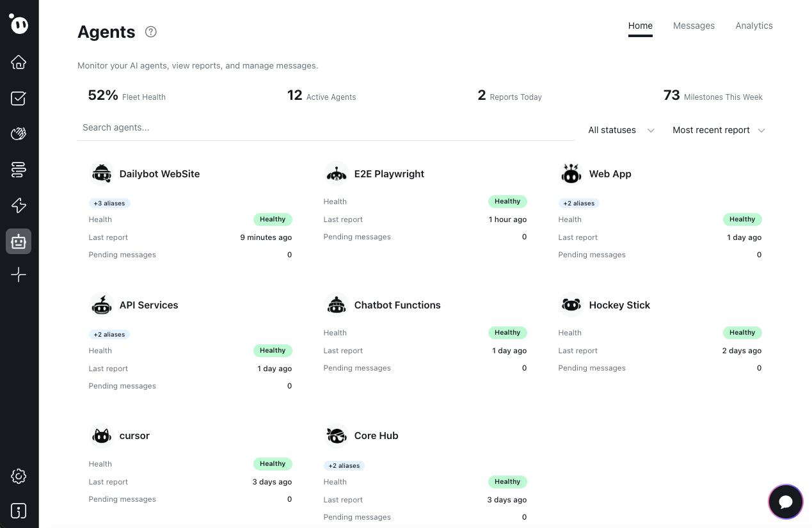Click the info icon at sidebar bottom
The width and height of the screenshot is (812, 528).
(19, 511)
